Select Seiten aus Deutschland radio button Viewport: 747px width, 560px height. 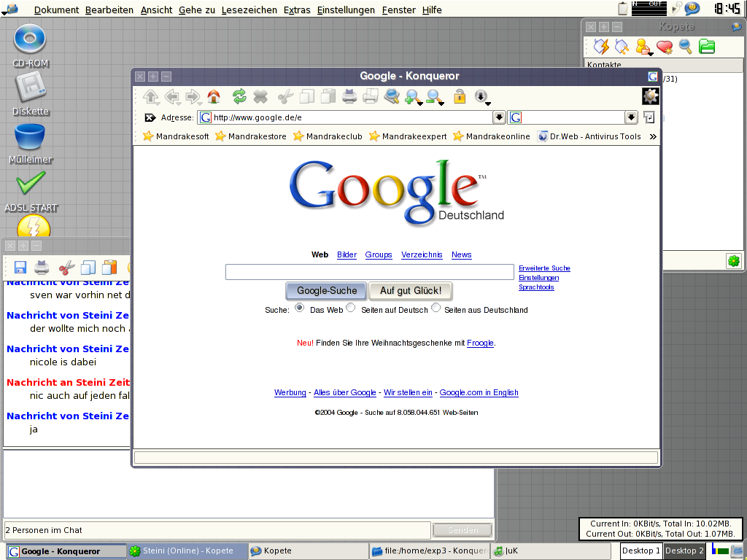point(436,308)
